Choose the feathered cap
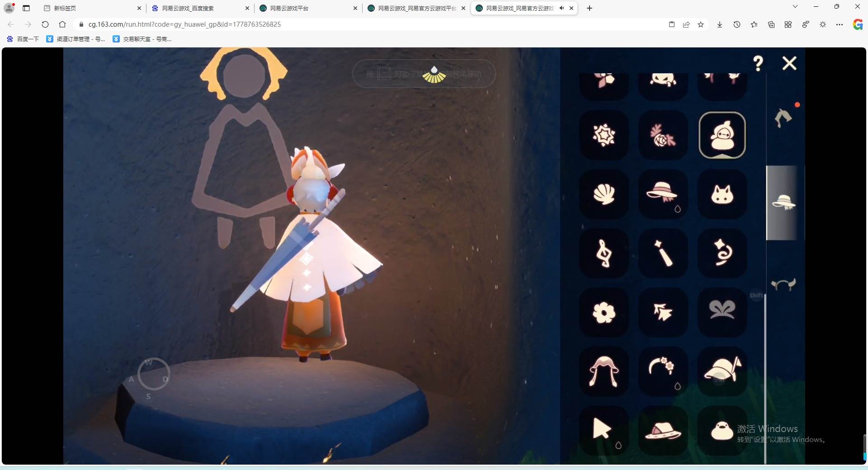 [x=722, y=371]
